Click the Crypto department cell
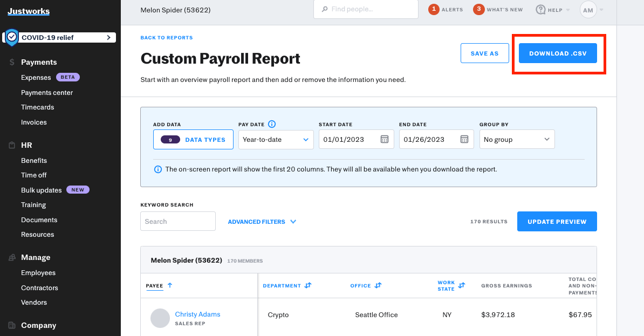The width and height of the screenshot is (644, 336). (278, 314)
